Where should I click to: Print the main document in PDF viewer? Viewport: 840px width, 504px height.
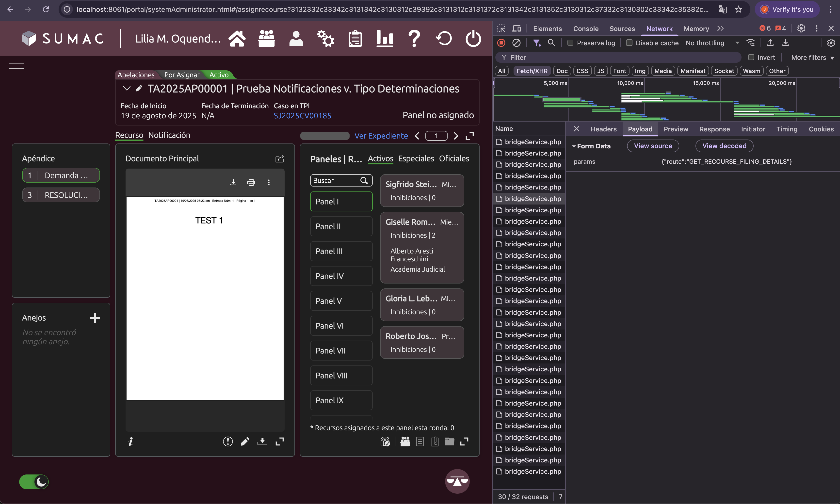[x=251, y=182]
